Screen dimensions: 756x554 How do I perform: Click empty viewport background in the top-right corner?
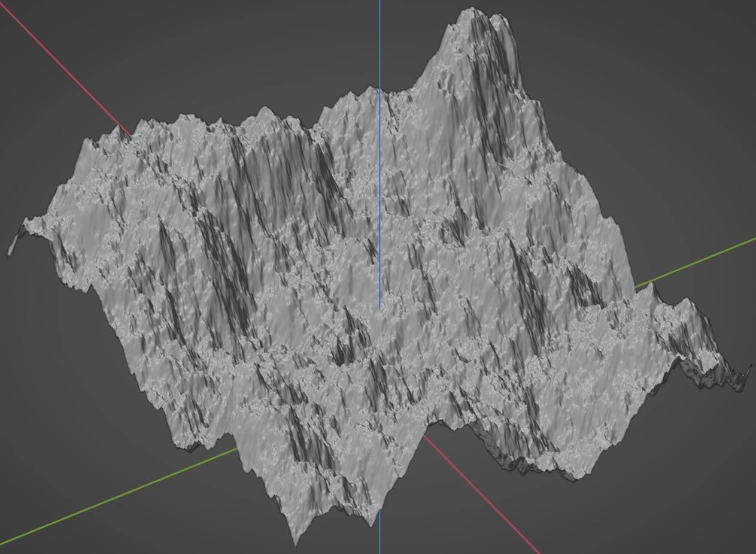coord(688,48)
